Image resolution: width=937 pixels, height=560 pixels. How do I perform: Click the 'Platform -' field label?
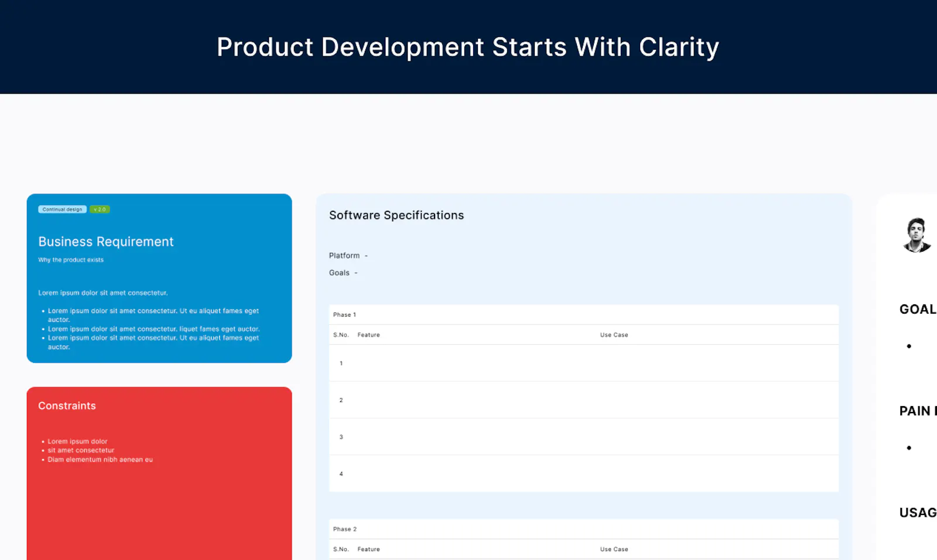click(348, 256)
